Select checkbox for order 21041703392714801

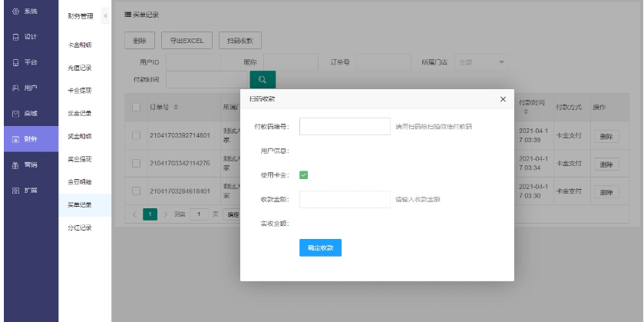coord(136,135)
